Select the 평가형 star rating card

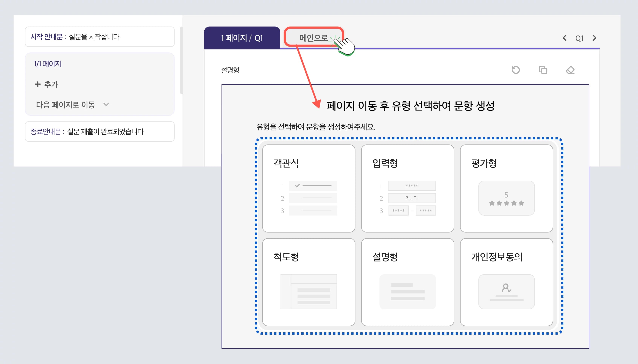coord(506,188)
